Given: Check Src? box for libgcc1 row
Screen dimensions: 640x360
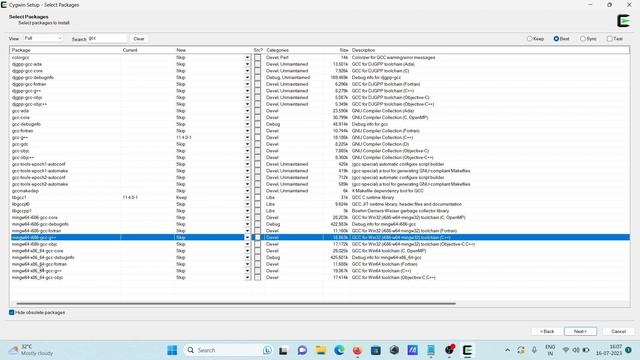Looking at the screenshot, I should tap(258, 198).
